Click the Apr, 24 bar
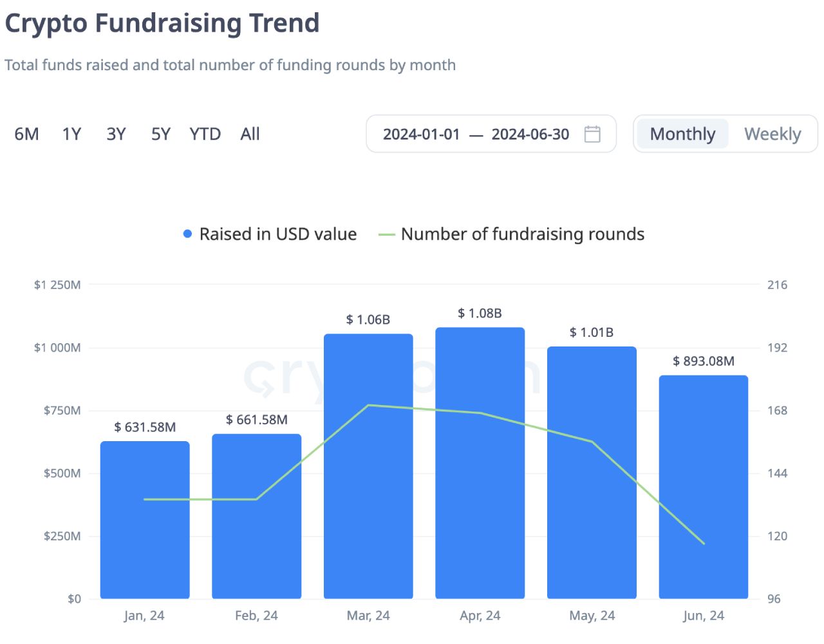This screenshot has width=824, height=644. pos(480,463)
